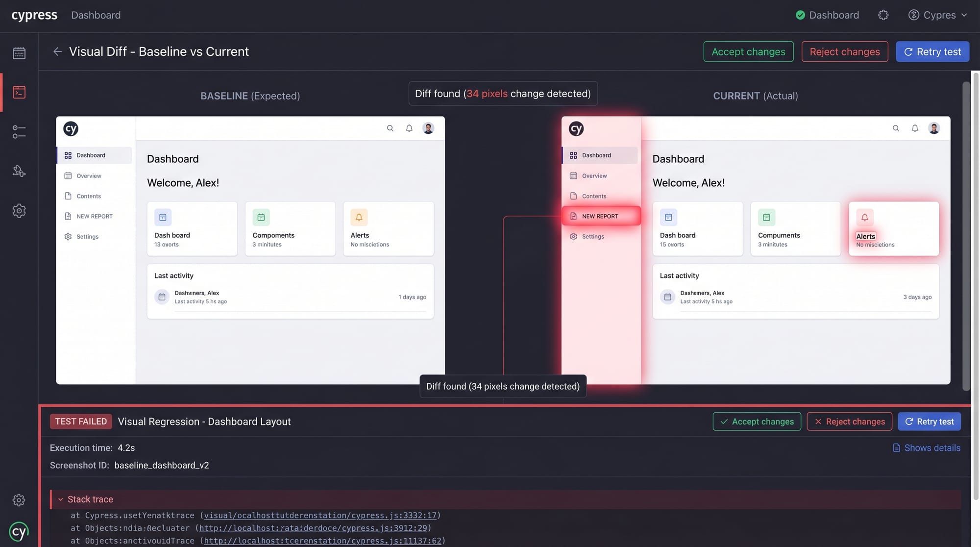The image size is (980, 547).
Task: Collapse the Stack trace section
Action: (x=61, y=499)
